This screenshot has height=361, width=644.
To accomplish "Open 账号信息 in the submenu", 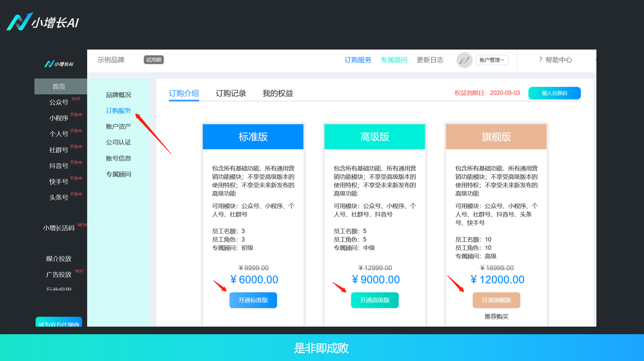I will pyautogui.click(x=118, y=158).
